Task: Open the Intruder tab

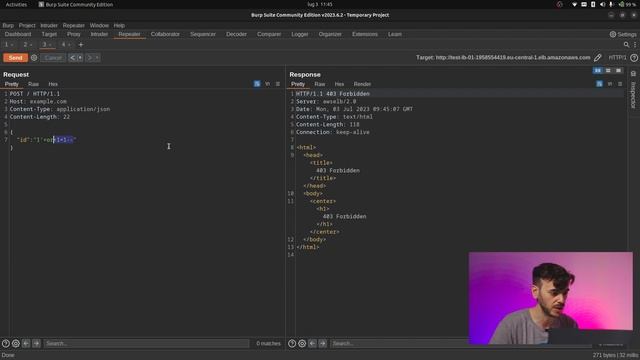Action: click(99, 34)
